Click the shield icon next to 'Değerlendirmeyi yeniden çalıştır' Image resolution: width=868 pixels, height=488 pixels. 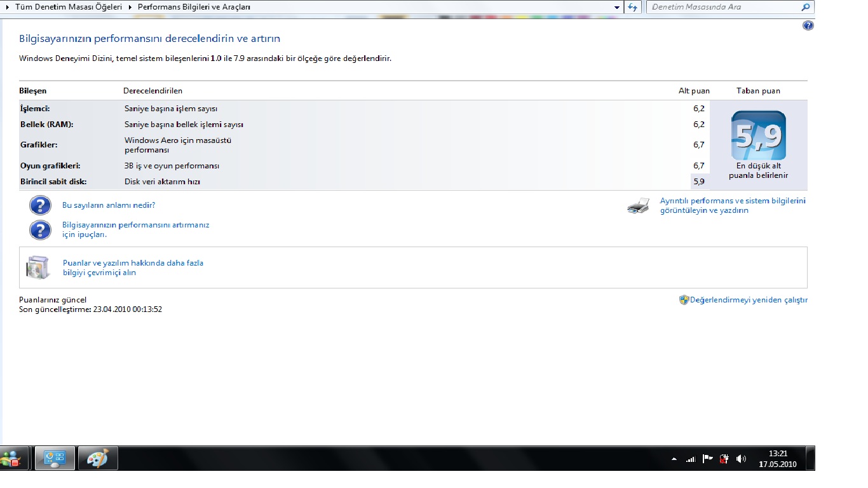pos(684,300)
